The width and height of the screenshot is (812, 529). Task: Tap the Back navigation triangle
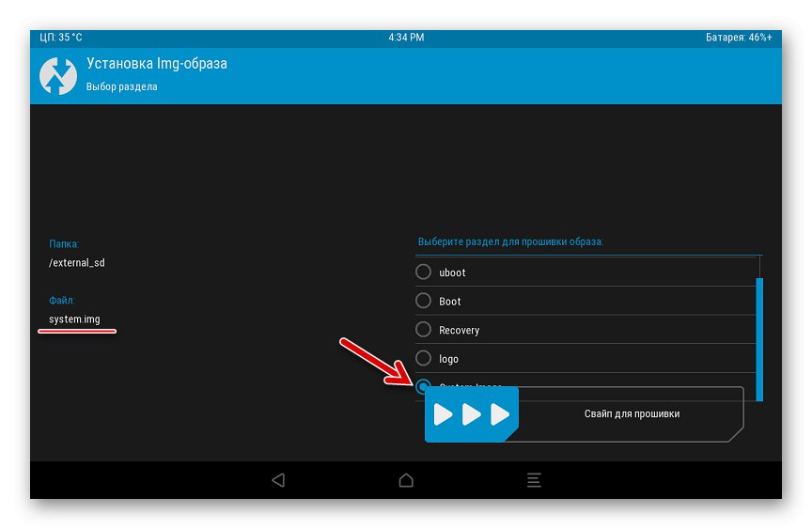(x=278, y=480)
